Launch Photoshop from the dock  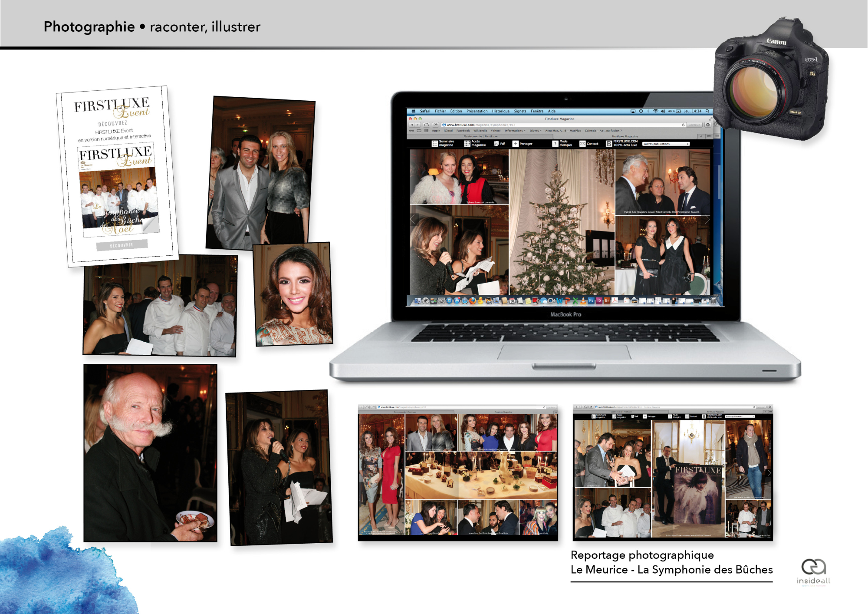(x=591, y=300)
